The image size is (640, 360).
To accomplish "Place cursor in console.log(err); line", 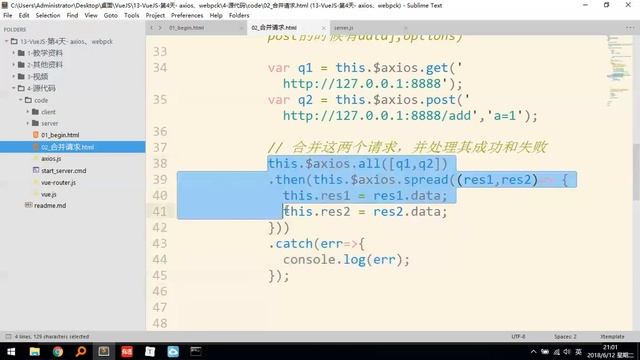I will [346, 260].
